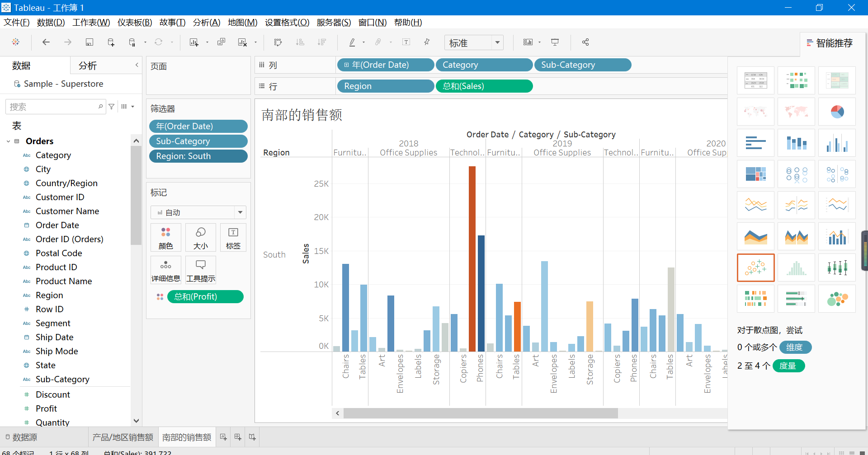Sort ascending toolbar icon
This screenshot has width=868, height=455.
point(300,42)
